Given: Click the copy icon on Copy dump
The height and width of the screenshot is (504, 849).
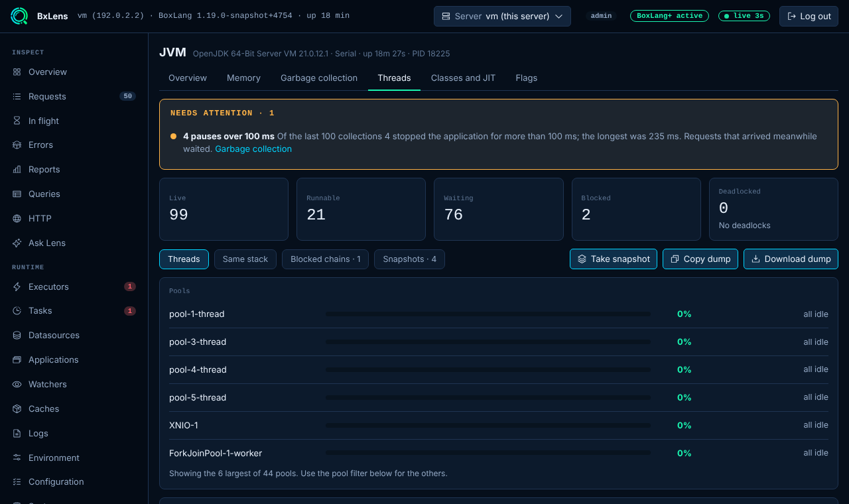Looking at the screenshot, I should click(675, 259).
